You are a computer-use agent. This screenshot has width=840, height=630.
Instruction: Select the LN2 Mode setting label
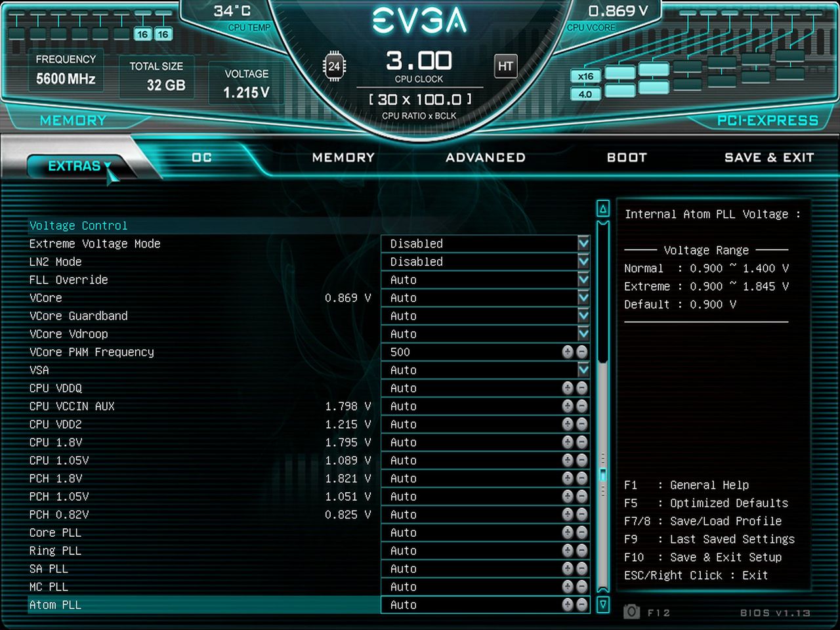click(56, 261)
